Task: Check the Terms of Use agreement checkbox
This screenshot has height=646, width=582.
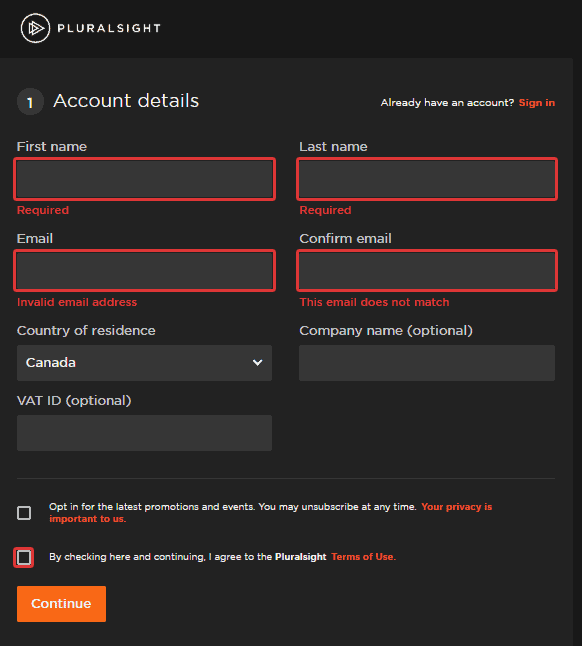Action: (x=24, y=557)
